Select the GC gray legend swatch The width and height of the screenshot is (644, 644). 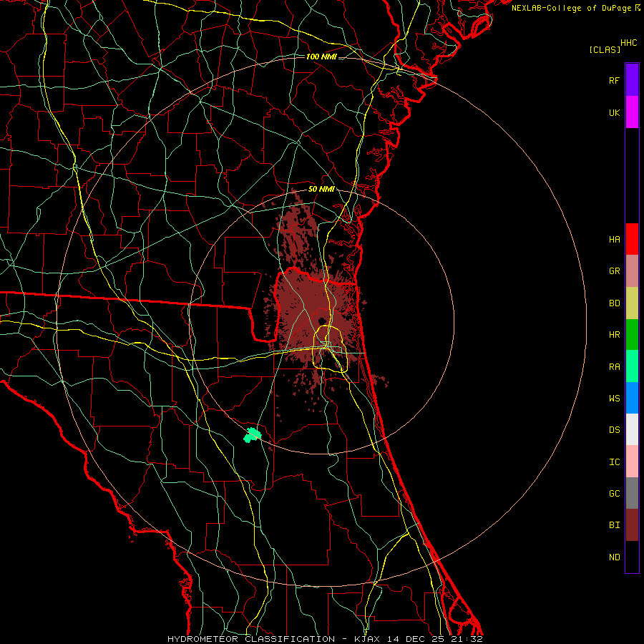coord(632,493)
